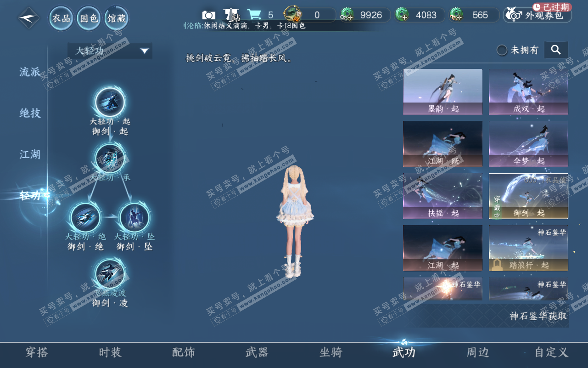Open the 坐骑 bottom tab
This screenshot has width=588, height=368.
point(331,353)
